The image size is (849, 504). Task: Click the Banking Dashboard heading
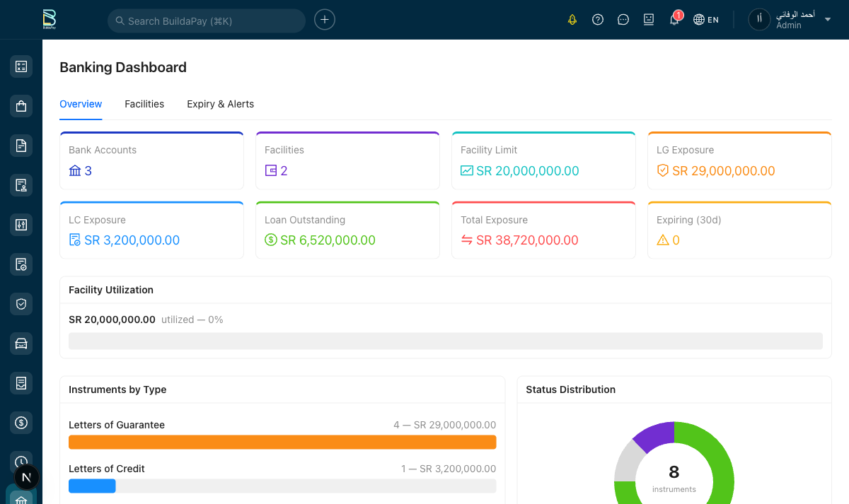tap(123, 67)
